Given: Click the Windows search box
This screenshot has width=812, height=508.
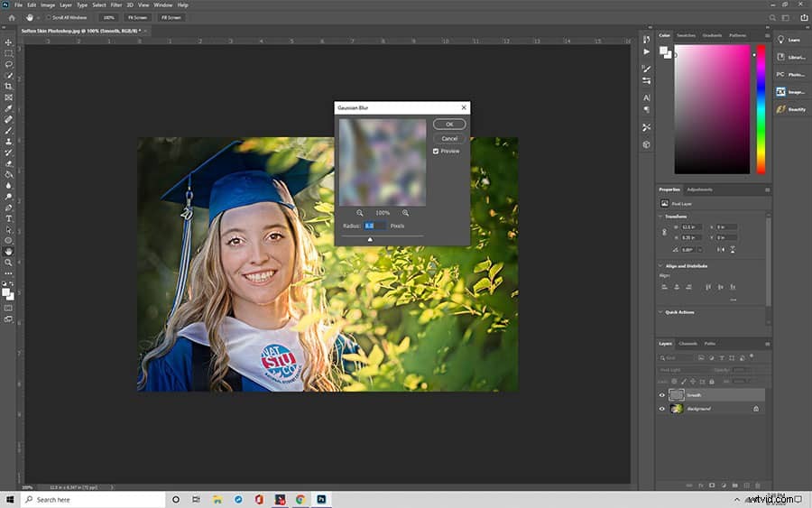Looking at the screenshot, I should [93, 500].
